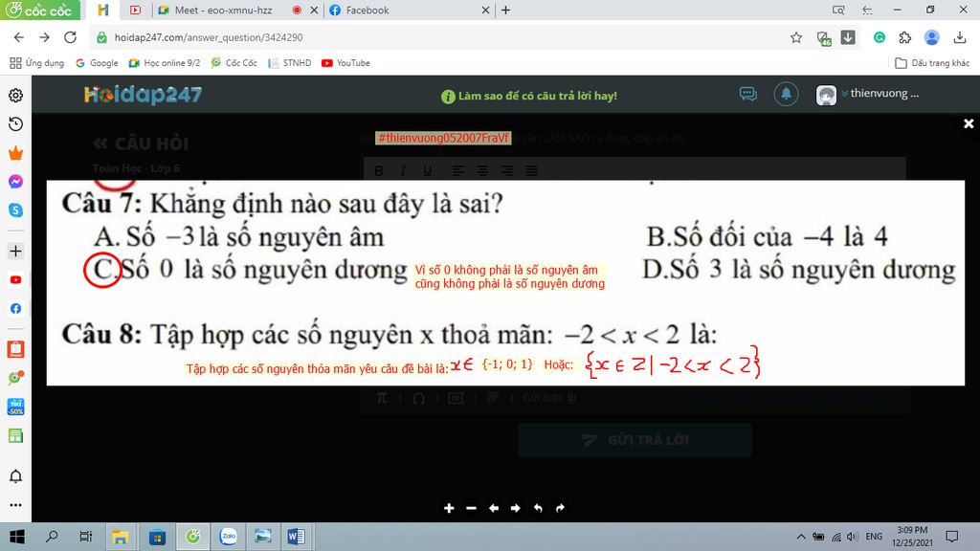This screenshot has width=980, height=551.
Task: Open the Ứng dụng apps bookmark
Action: [37, 63]
